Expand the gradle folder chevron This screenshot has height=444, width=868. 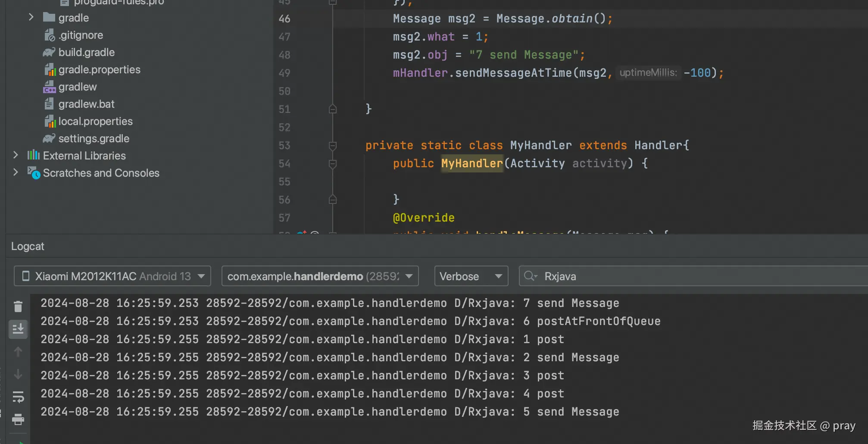coord(31,17)
